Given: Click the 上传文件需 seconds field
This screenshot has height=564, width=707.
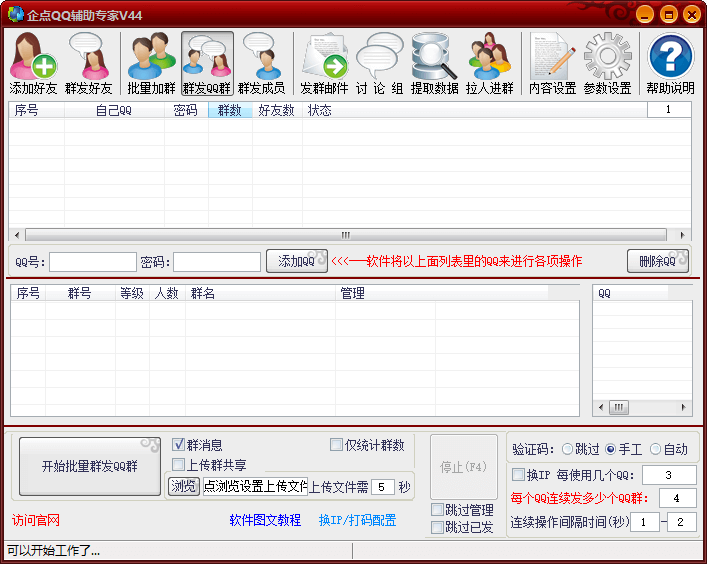Looking at the screenshot, I should 383,487.
